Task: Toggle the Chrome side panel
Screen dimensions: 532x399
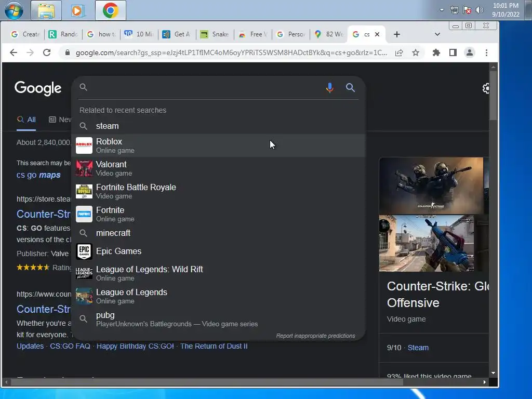Action: pyautogui.click(x=453, y=52)
